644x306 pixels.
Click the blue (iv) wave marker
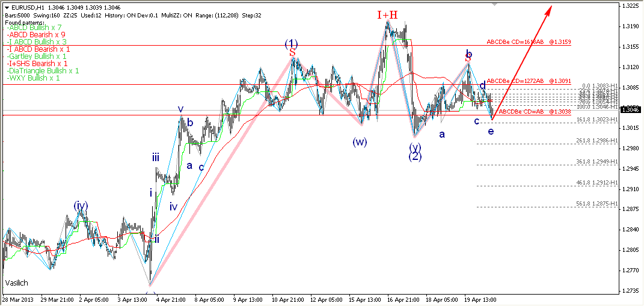click(x=81, y=206)
